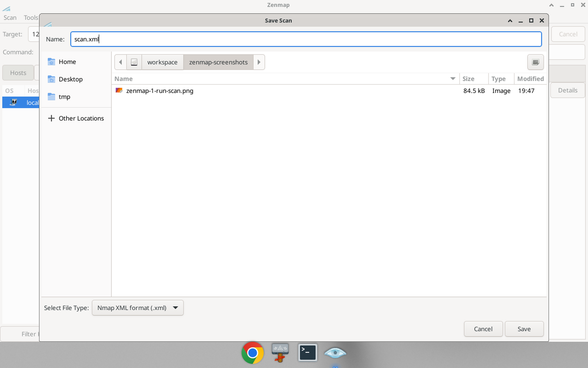Open Home in the places sidebar
The height and width of the screenshot is (368, 588).
click(x=76, y=62)
